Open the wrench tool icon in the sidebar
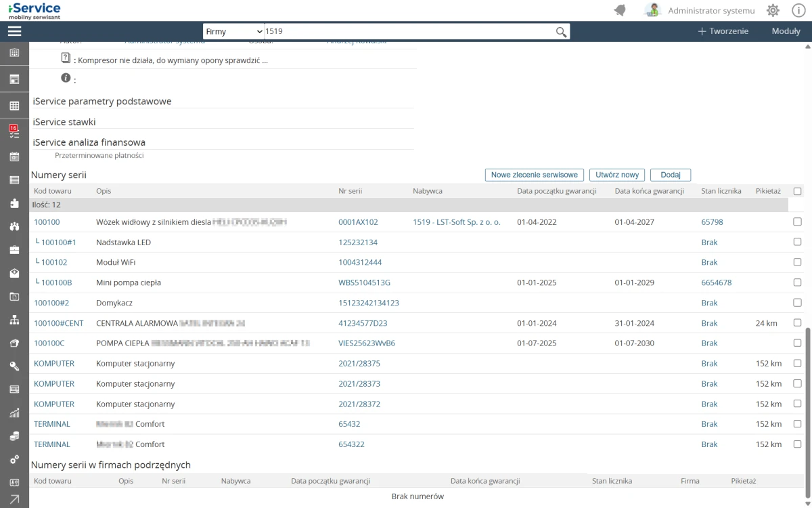 (x=14, y=366)
